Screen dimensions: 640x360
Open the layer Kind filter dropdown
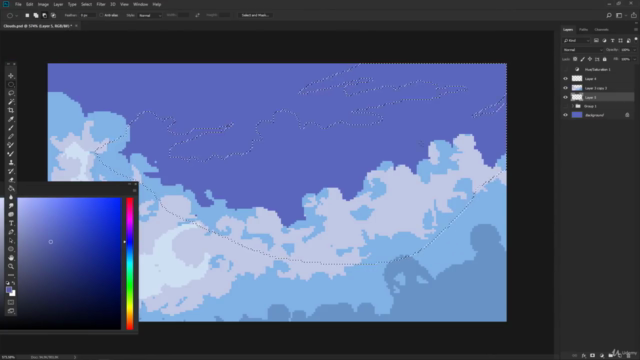tap(576, 40)
